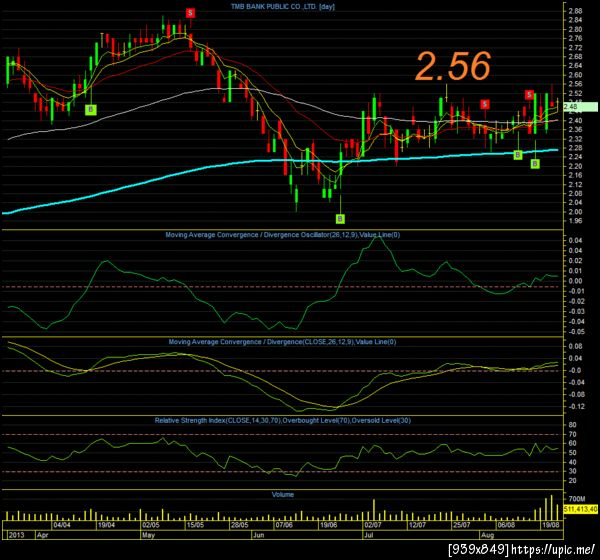Screen dimensions: 600x560
Task: Click the sell signal marker in late July
Action: [485, 104]
